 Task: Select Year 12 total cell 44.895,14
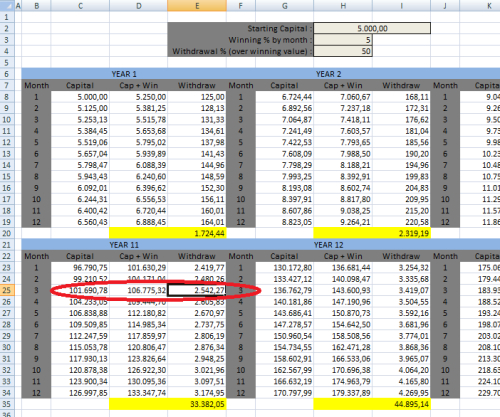pyautogui.click(x=401, y=404)
